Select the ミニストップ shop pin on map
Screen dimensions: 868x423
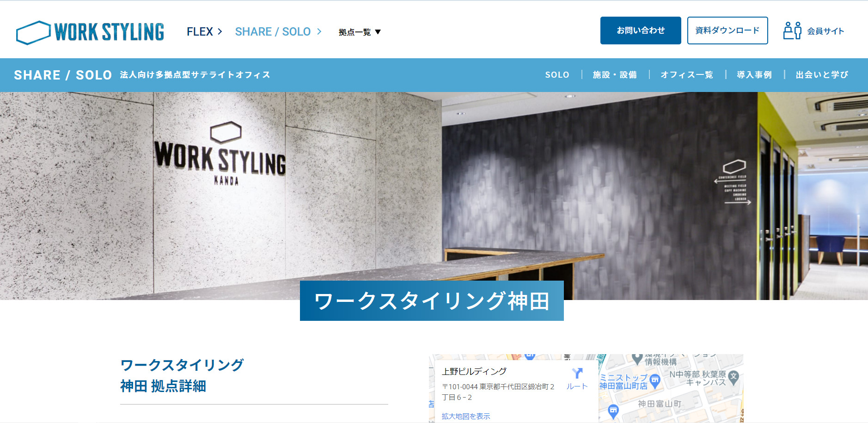click(x=655, y=381)
